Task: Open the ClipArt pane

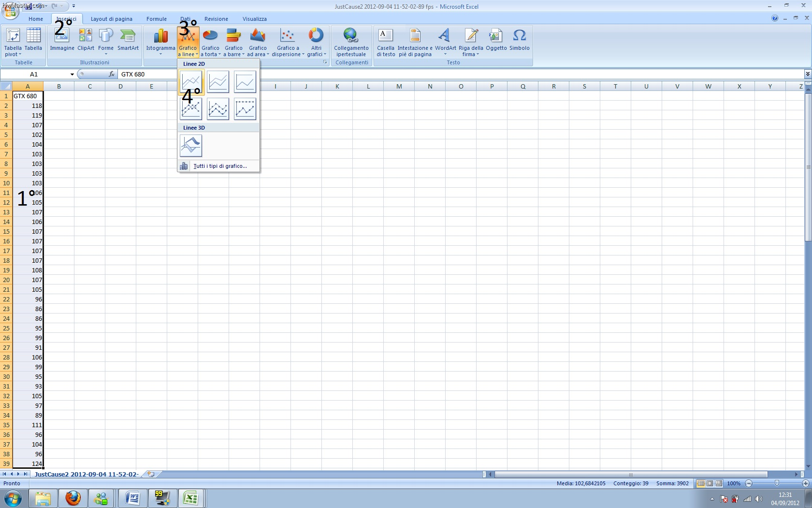Action: point(86,40)
